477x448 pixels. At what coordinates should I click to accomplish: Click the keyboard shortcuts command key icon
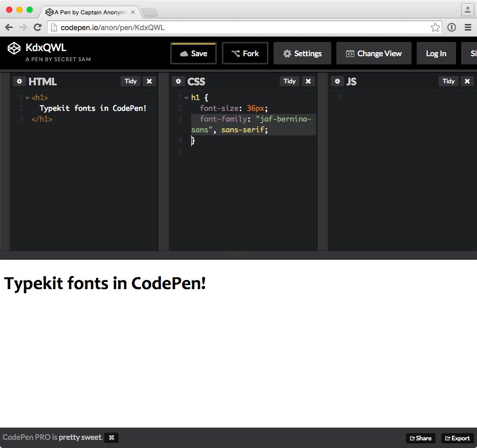click(111, 437)
